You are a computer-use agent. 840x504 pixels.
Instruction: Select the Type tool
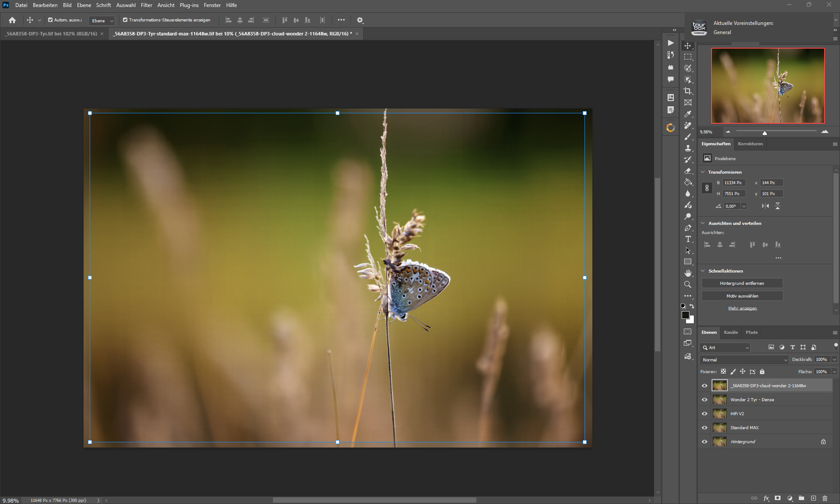point(688,239)
